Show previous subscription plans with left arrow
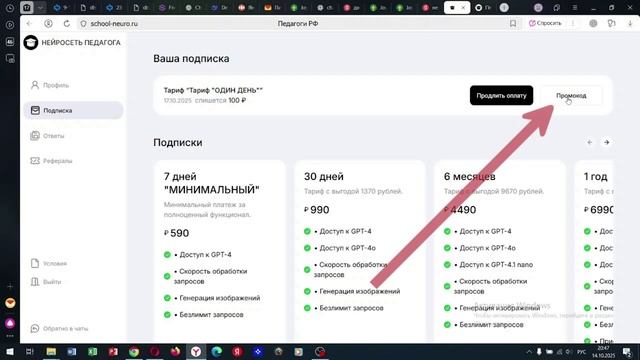This screenshot has width=640, height=360. tap(589, 142)
